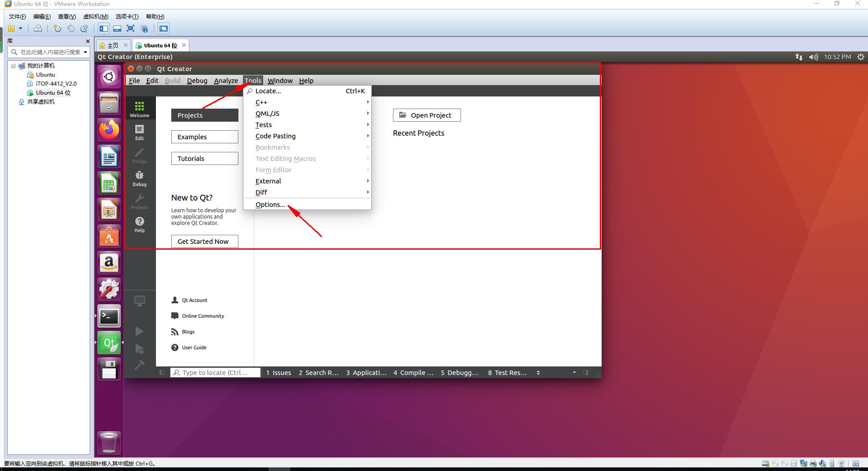Open the VMware pause dropdown arrow
This screenshot has width=868, height=471.
(20, 28)
